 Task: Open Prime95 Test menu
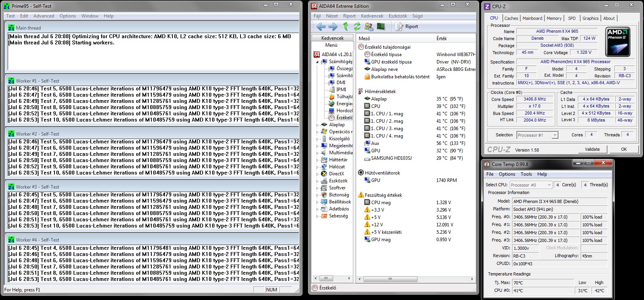click(x=11, y=16)
